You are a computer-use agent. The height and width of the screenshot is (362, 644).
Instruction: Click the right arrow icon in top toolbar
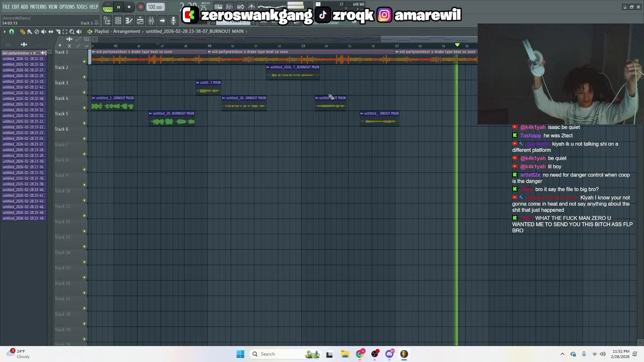click(x=162, y=21)
